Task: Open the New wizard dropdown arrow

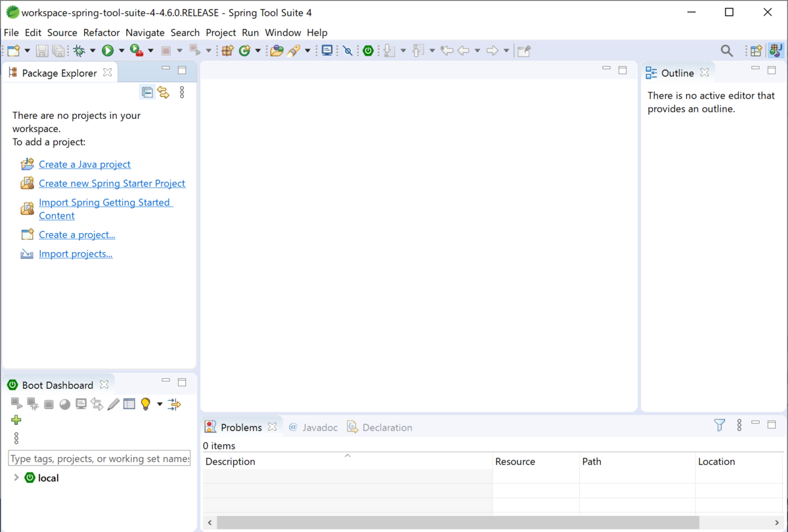Action: coord(26,50)
